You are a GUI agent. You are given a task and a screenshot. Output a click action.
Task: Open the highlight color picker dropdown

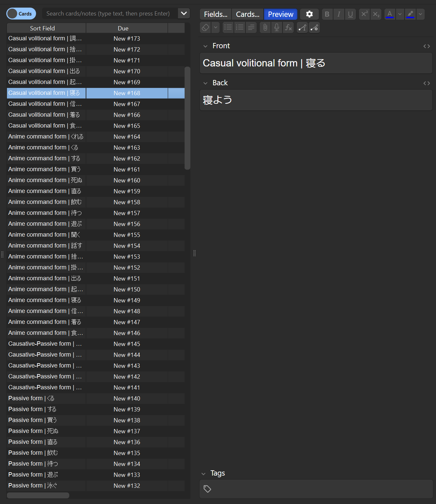pyautogui.click(x=420, y=14)
